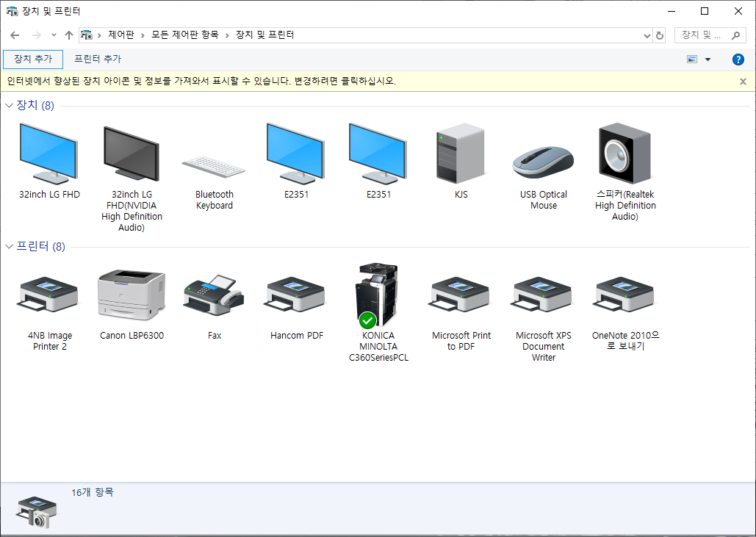Click 모든 제어판 항목 breadcrumb item
This screenshot has width=756, height=537.
click(184, 35)
